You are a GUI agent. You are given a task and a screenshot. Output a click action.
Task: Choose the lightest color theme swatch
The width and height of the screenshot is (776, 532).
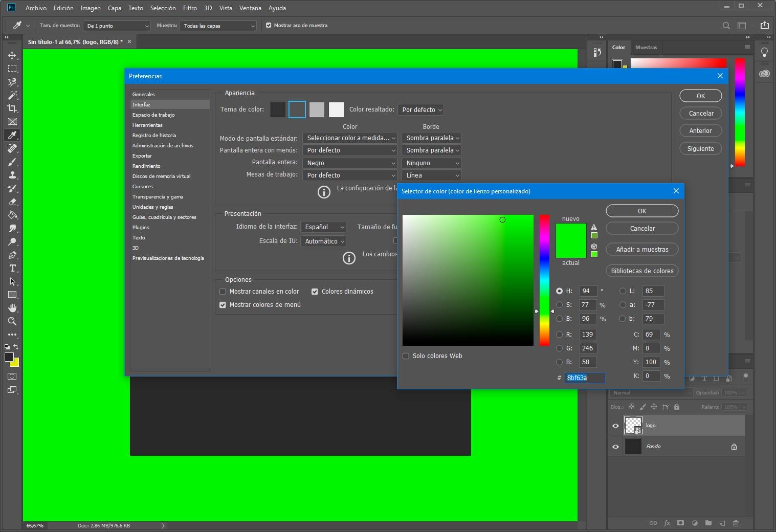336,109
